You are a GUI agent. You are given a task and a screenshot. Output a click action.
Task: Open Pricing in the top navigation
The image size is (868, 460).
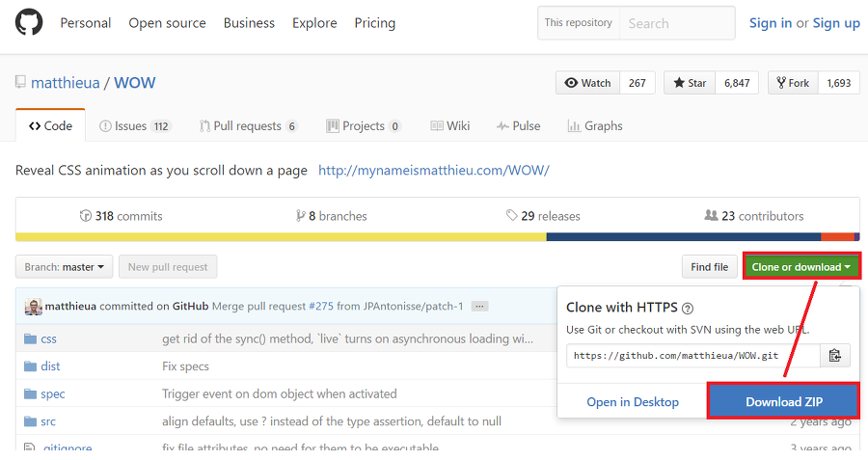[375, 23]
